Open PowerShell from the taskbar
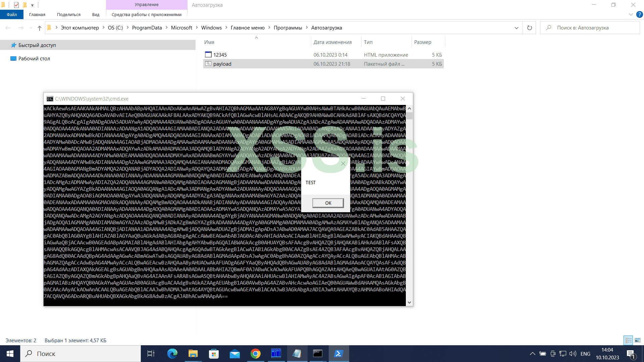Viewport: 644px width, 362px height. (338, 354)
